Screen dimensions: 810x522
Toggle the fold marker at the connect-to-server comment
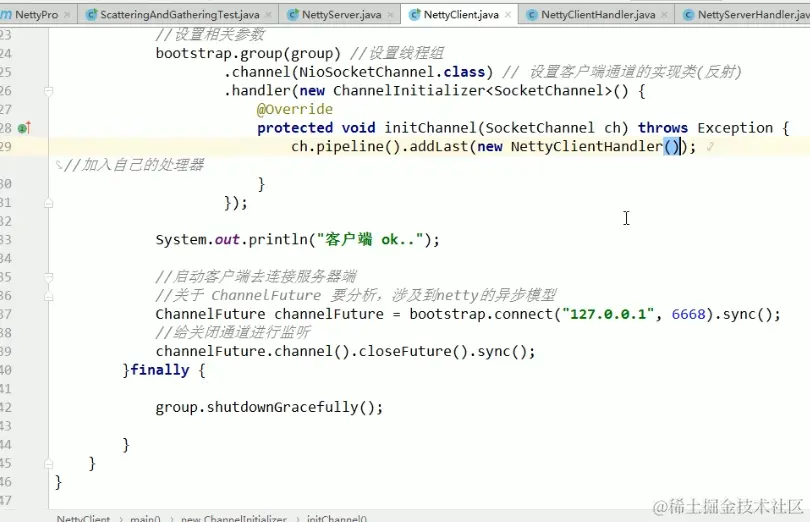(49, 278)
